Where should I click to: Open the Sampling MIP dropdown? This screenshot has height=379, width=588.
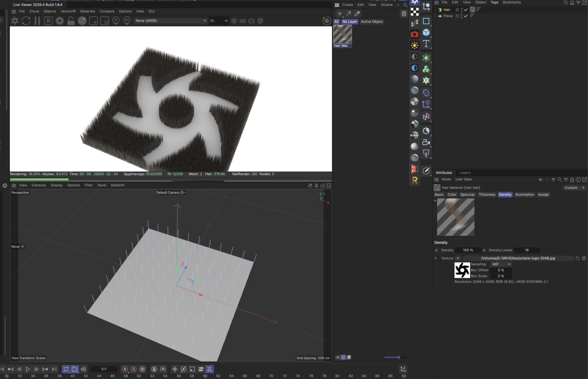(501, 264)
